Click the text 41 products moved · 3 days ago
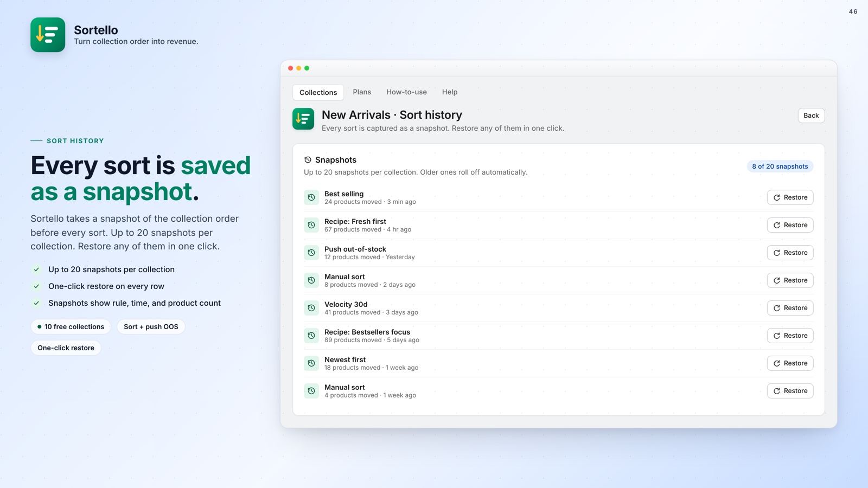 pyautogui.click(x=371, y=312)
